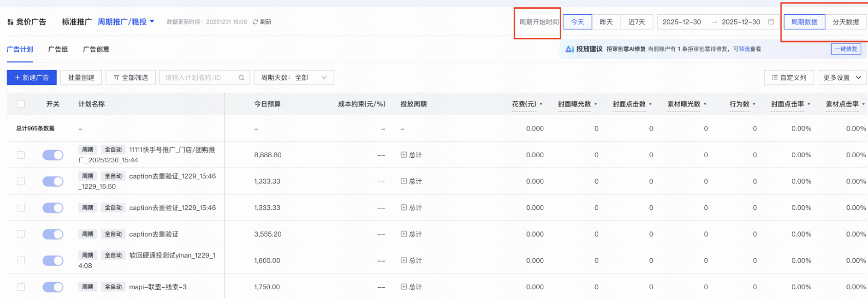Click the sort arrow on the 花费(元) column
Image resolution: width=868 pixels, height=298 pixels.
[x=541, y=104]
